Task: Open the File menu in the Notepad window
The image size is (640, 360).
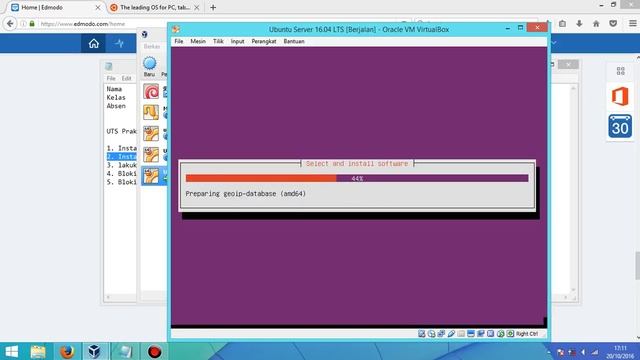Action: coord(111,78)
